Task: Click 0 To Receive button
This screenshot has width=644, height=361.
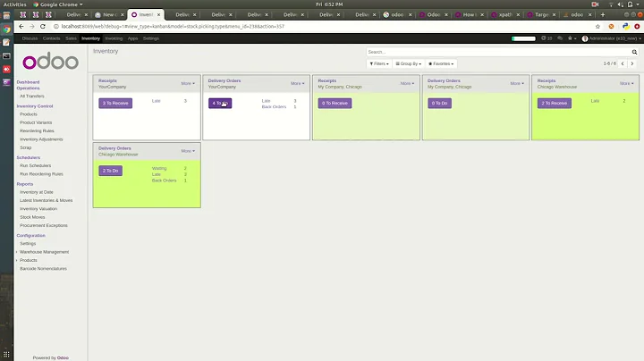Action: click(x=335, y=104)
